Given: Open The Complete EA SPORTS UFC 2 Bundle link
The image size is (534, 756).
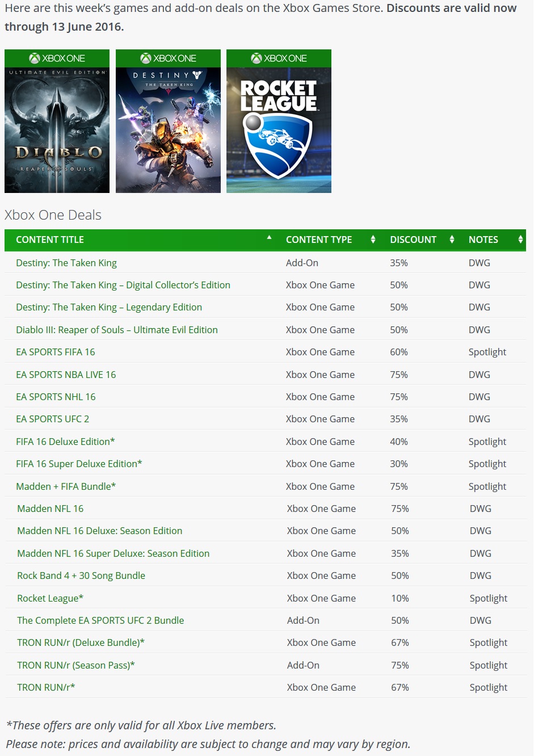Looking at the screenshot, I should click(x=100, y=620).
